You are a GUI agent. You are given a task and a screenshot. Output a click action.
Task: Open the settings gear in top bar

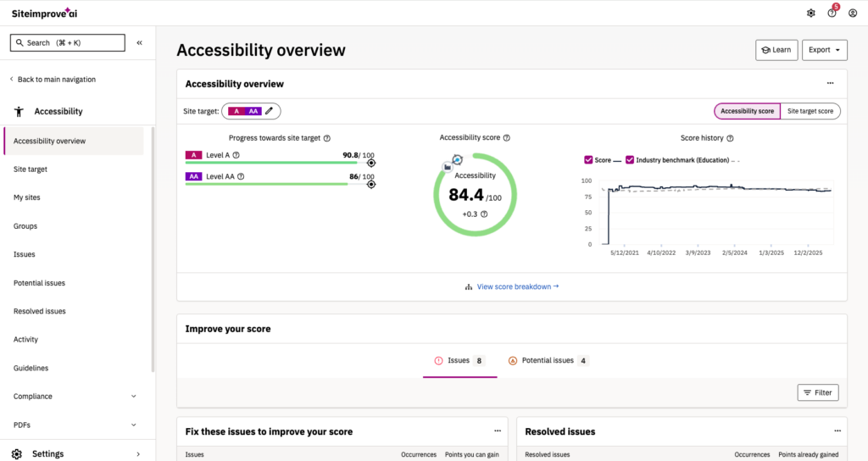click(811, 14)
